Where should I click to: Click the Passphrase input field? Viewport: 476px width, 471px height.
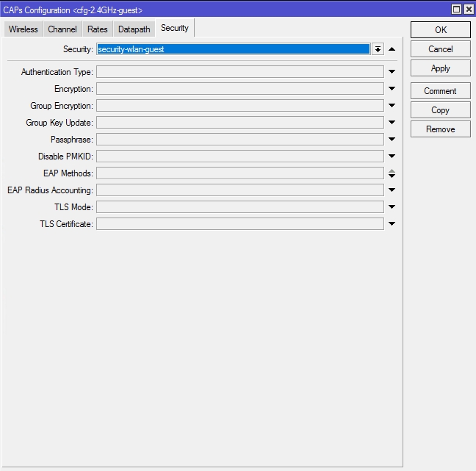(240, 139)
